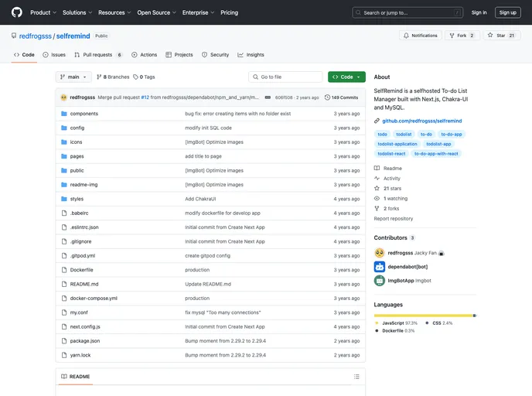Click the ImgBotApp avatar

(380, 281)
